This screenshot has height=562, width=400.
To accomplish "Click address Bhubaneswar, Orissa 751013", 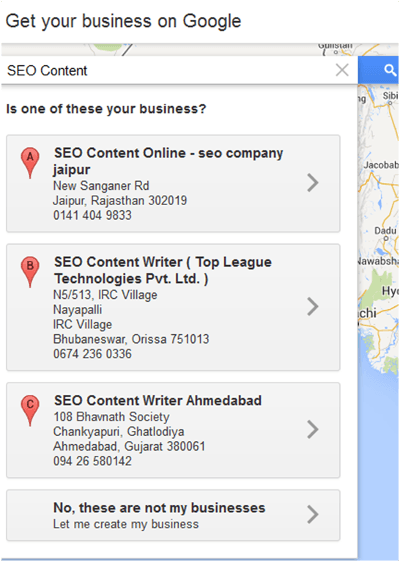I will coord(131,339).
